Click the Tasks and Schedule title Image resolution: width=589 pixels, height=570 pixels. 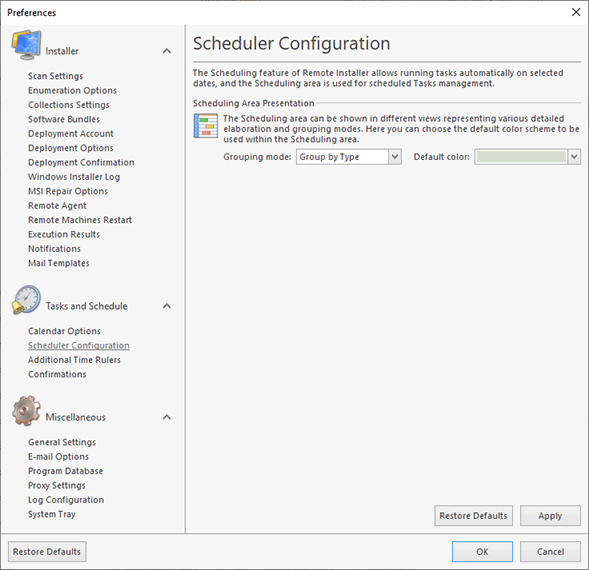(x=86, y=306)
